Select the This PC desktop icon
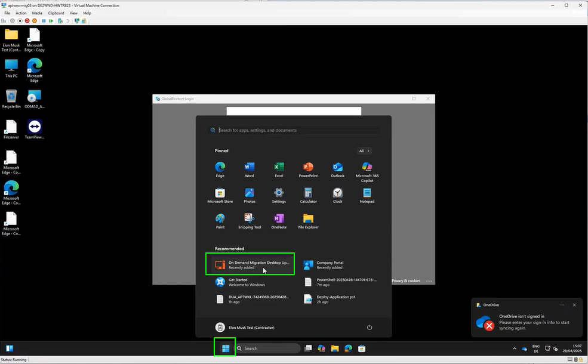The height and width of the screenshot is (364, 588). pos(11,68)
